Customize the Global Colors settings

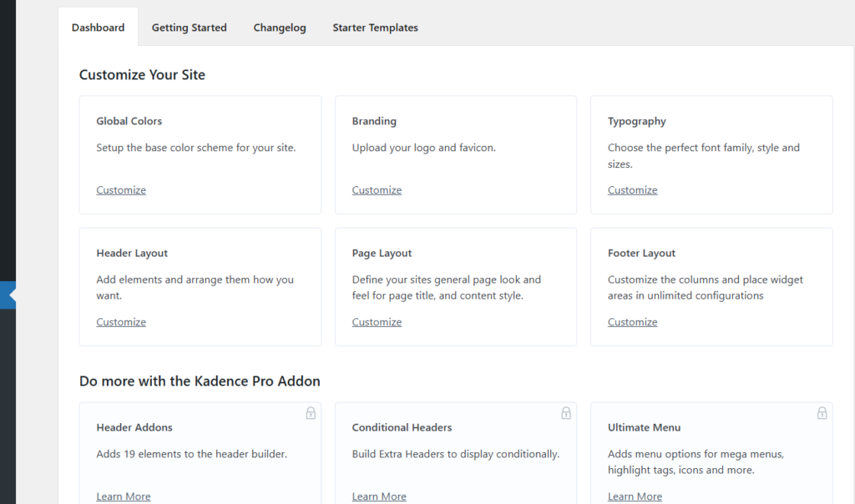click(x=121, y=189)
